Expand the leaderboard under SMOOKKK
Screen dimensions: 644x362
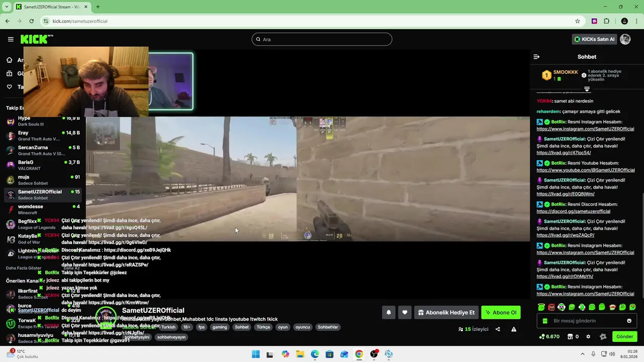[587, 89]
